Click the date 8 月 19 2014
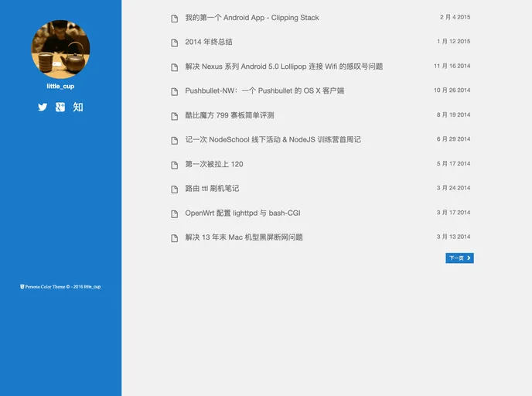The height and width of the screenshot is (396, 532). [x=454, y=114]
